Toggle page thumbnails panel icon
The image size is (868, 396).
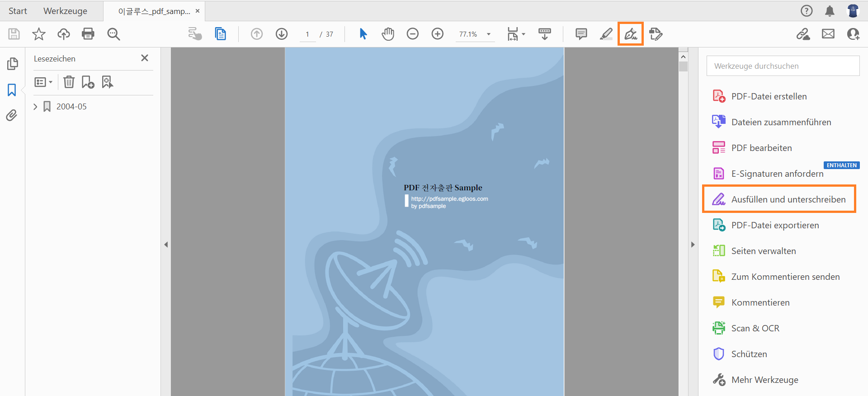click(12, 64)
